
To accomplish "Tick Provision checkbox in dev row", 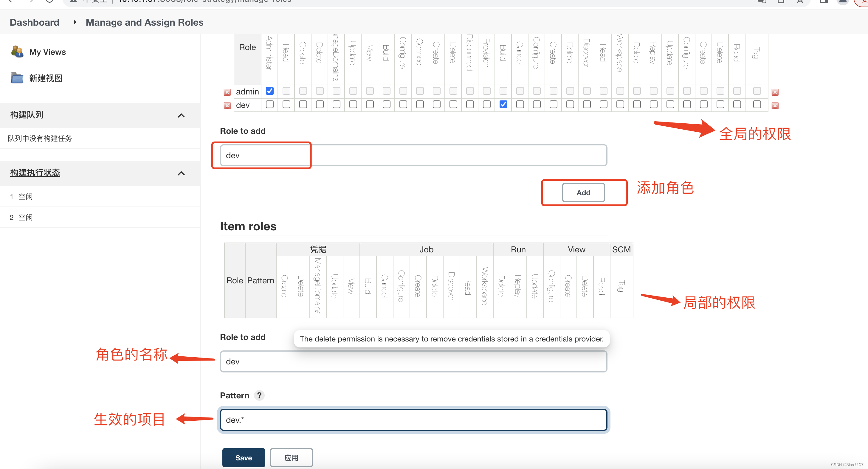I will point(486,105).
